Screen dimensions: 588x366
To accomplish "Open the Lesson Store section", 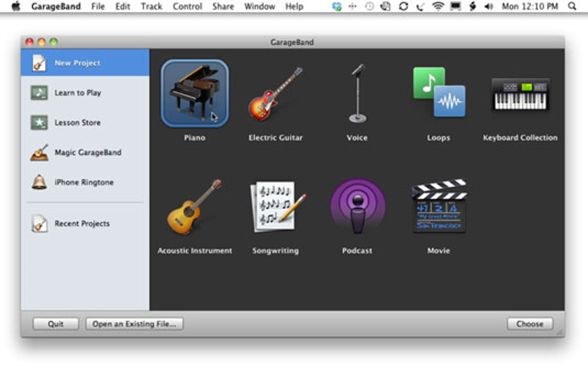I will [85, 122].
